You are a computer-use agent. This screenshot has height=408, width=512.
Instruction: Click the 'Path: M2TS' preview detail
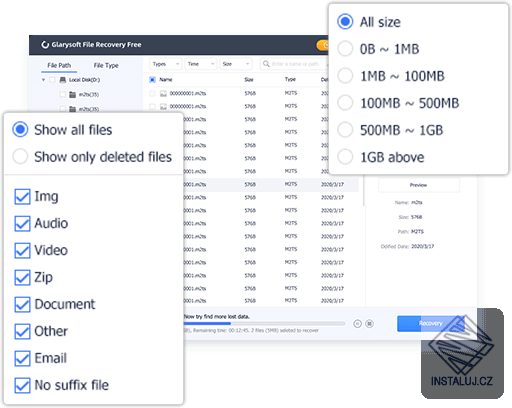point(410,232)
